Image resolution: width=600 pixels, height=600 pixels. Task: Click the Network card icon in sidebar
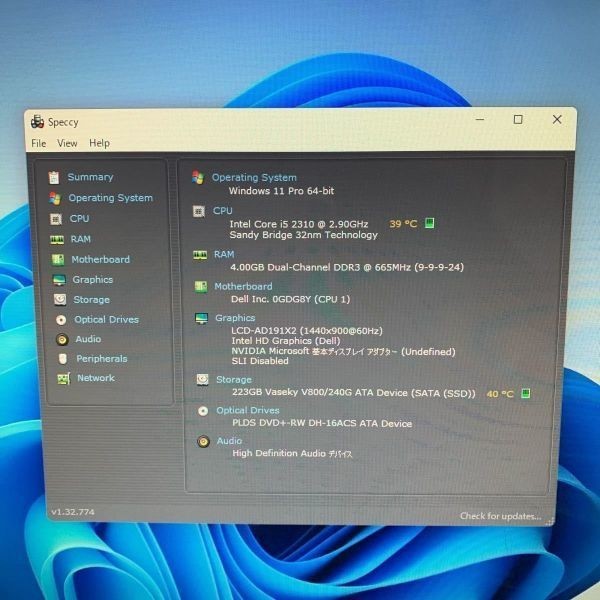tap(64, 378)
